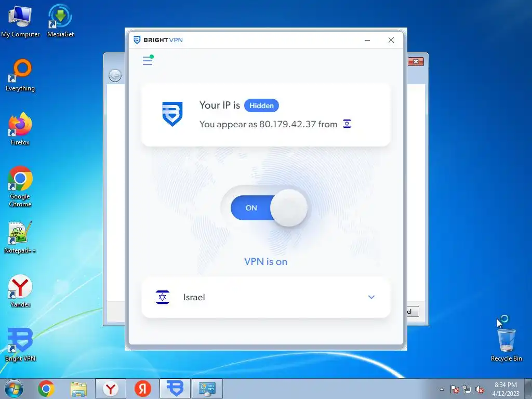Show hidden system tray icons
Viewport: 532px width, 399px height.
(442, 389)
